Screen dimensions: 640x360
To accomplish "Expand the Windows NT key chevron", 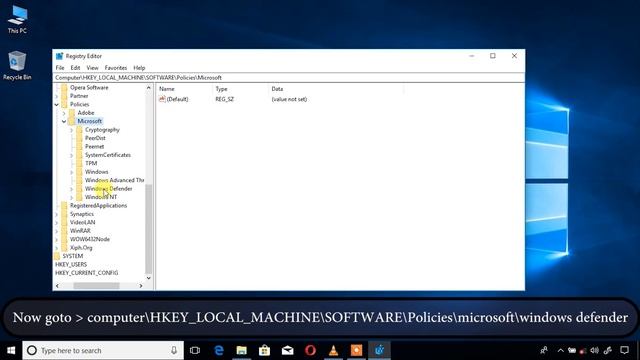I will [x=71, y=198].
